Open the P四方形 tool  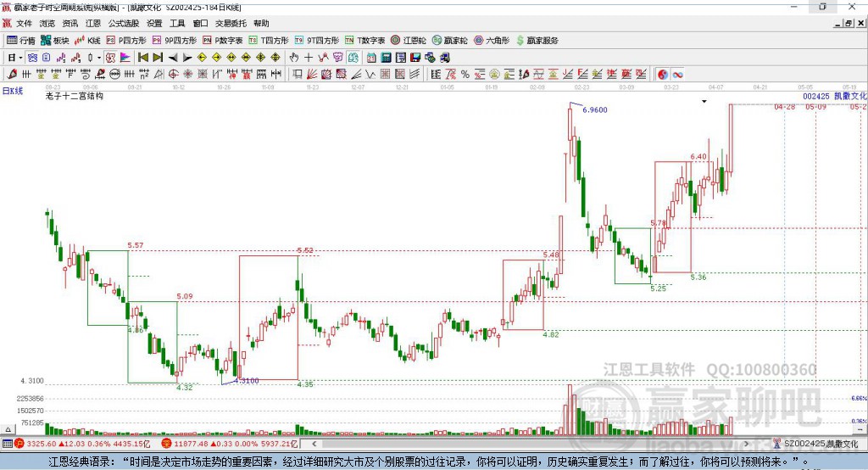coord(126,41)
